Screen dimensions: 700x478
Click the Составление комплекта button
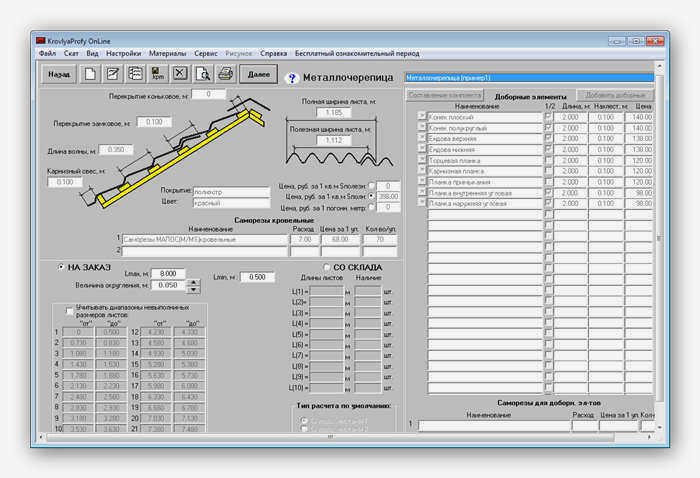coord(445,95)
